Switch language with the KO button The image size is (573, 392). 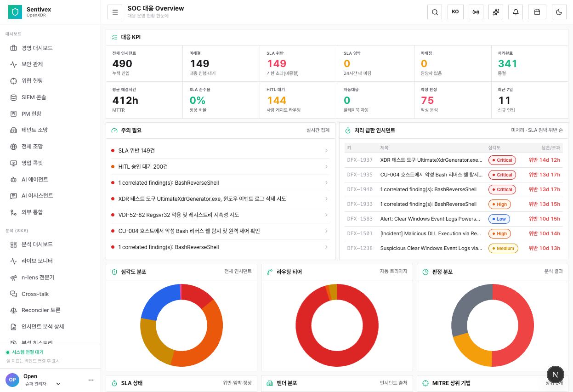pyautogui.click(x=455, y=12)
